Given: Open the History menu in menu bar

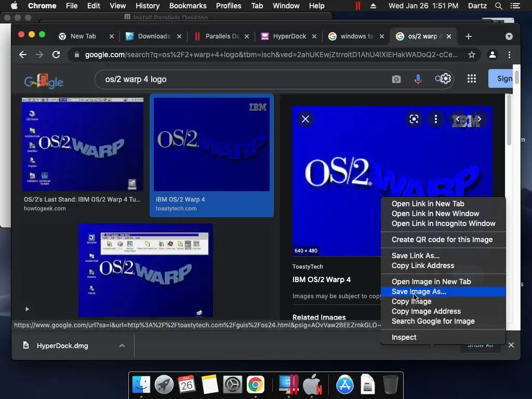Looking at the screenshot, I should (148, 6).
